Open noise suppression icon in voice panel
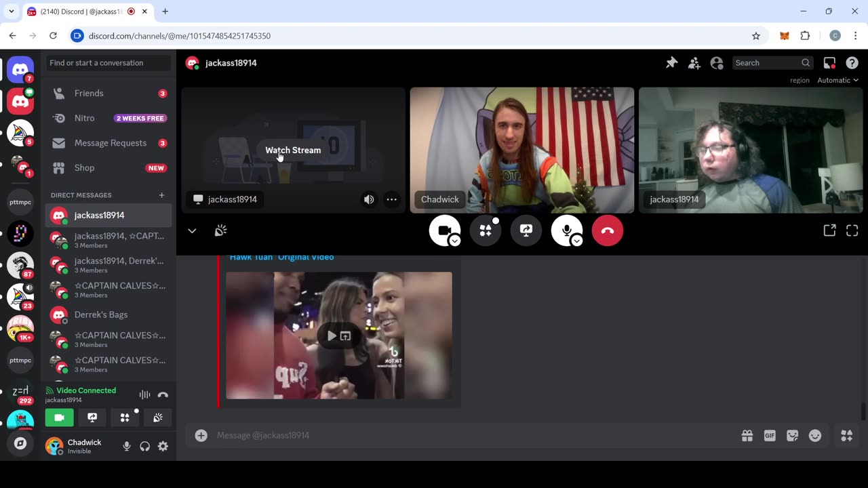 click(144, 394)
